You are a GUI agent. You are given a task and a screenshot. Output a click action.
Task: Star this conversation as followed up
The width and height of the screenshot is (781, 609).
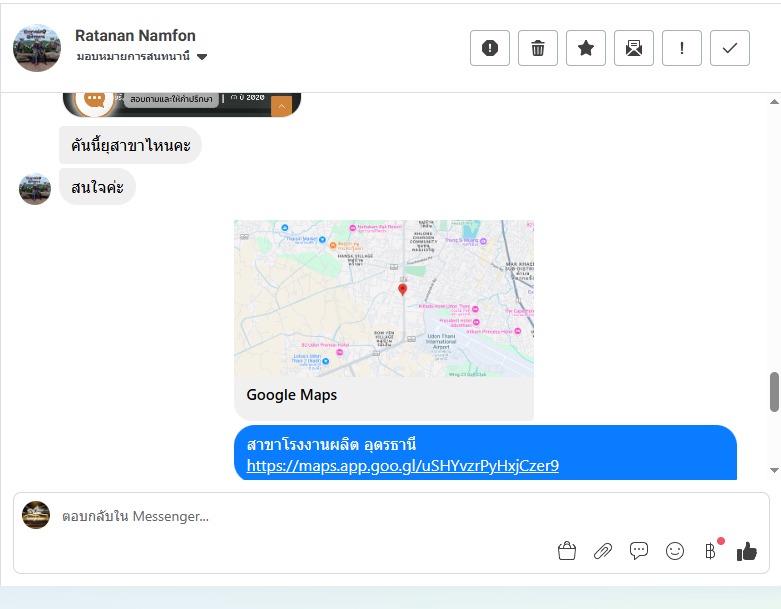tap(586, 48)
